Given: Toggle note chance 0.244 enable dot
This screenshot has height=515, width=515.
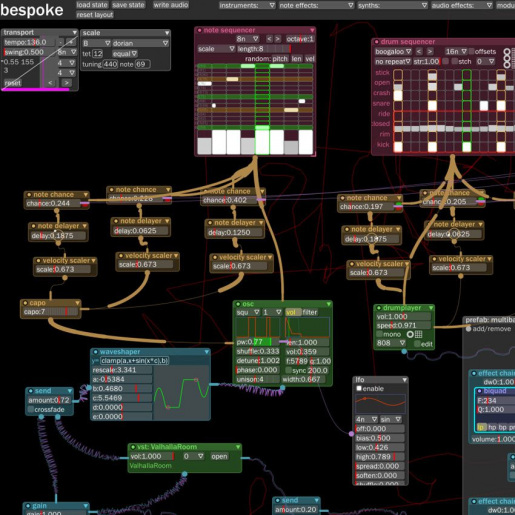Looking at the screenshot, I should click(x=29, y=195).
